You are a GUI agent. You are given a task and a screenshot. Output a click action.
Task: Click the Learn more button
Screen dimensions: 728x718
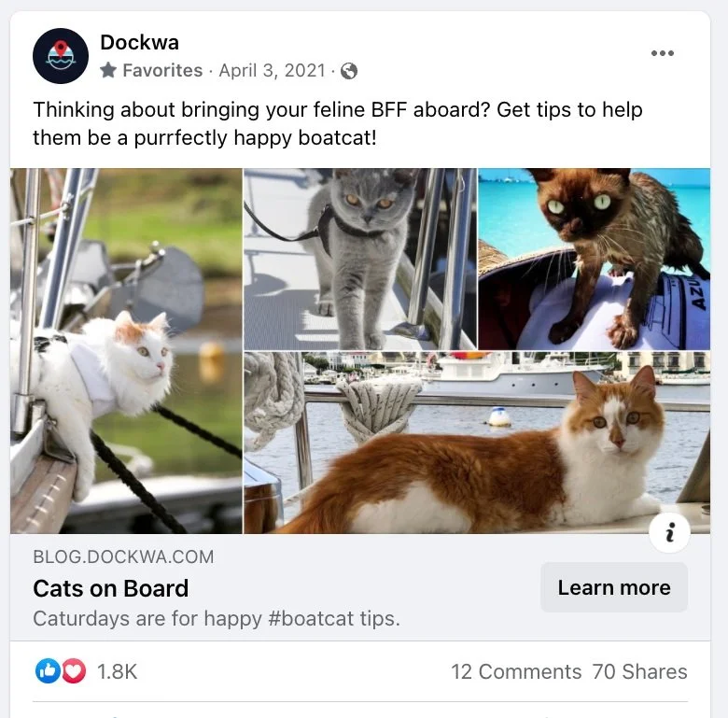[x=614, y=587]
